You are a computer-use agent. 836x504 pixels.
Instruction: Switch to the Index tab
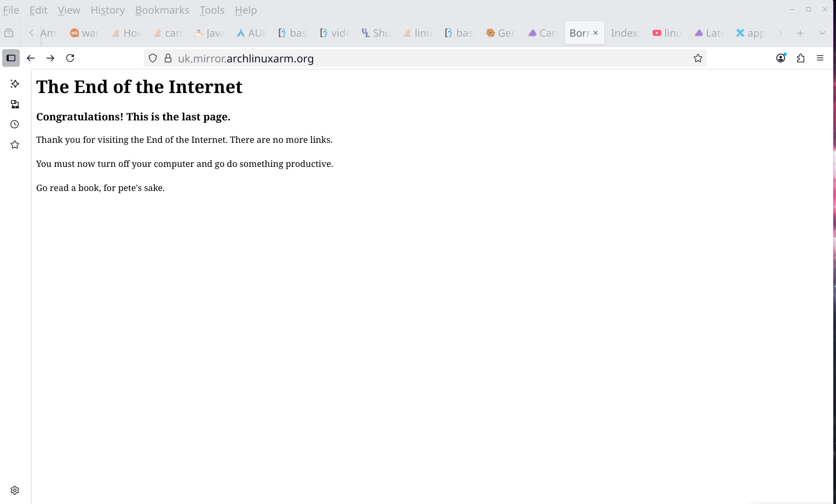pyautogui.click(x=624, y=33)
